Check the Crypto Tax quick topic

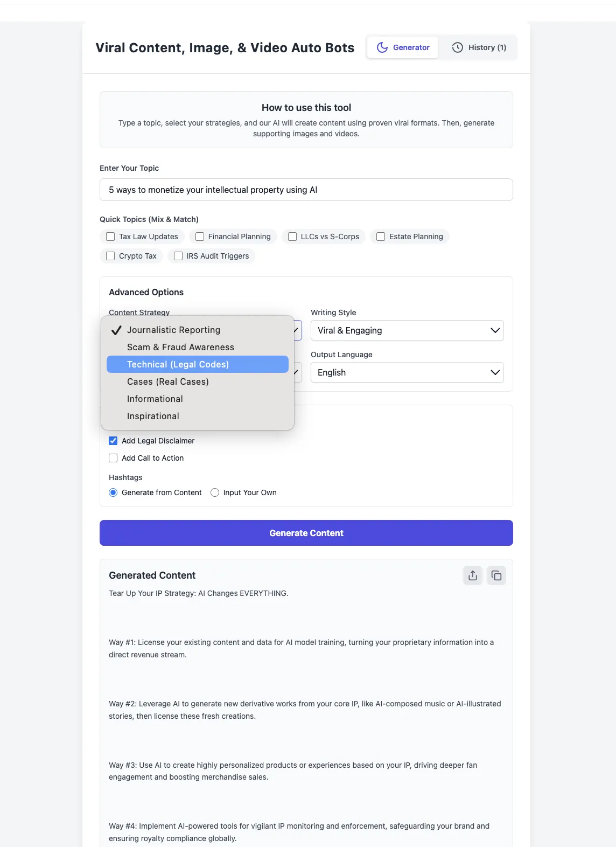(111, 256)
